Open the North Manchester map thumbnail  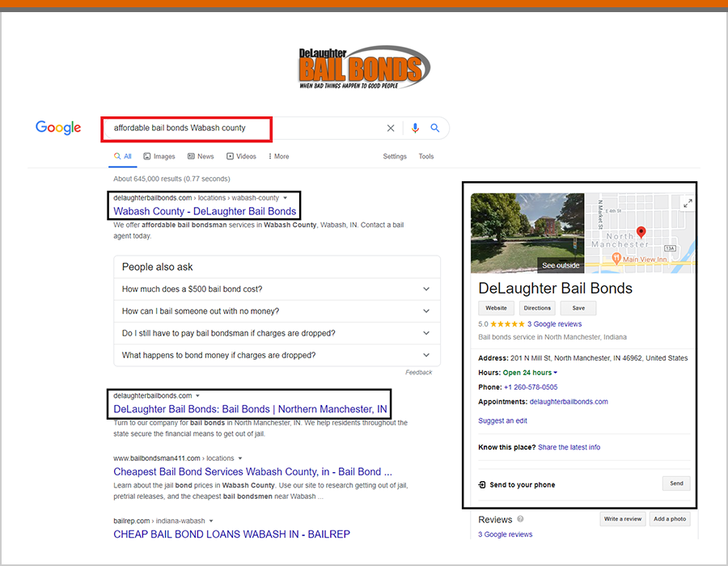640,234
